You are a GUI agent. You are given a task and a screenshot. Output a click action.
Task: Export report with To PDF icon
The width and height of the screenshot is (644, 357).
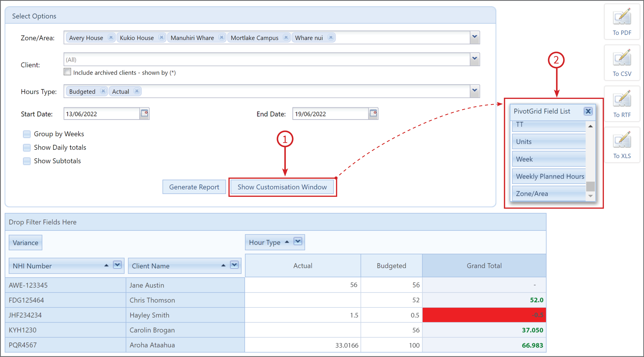click(622, 22)
